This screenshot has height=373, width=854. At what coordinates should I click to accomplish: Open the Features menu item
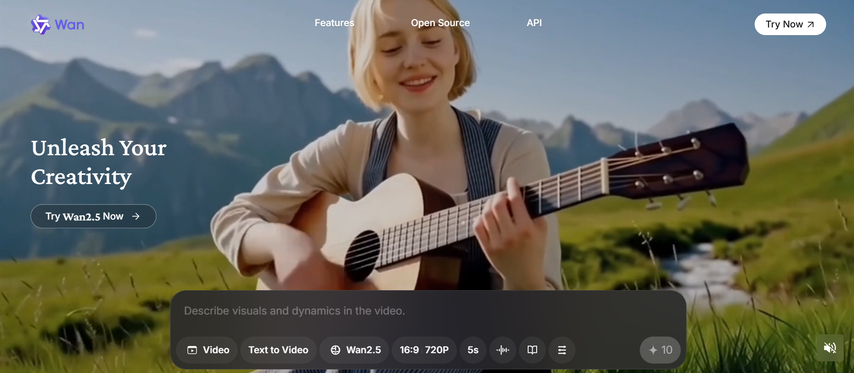334,23
